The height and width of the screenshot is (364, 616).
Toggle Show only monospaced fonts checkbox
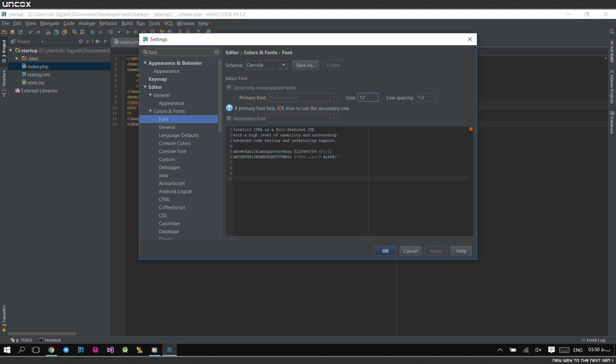click(x=229, y=88)
